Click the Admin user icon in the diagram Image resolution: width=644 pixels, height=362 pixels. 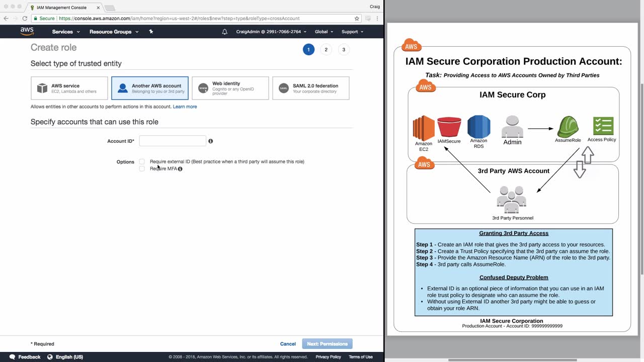click(512, 127)
